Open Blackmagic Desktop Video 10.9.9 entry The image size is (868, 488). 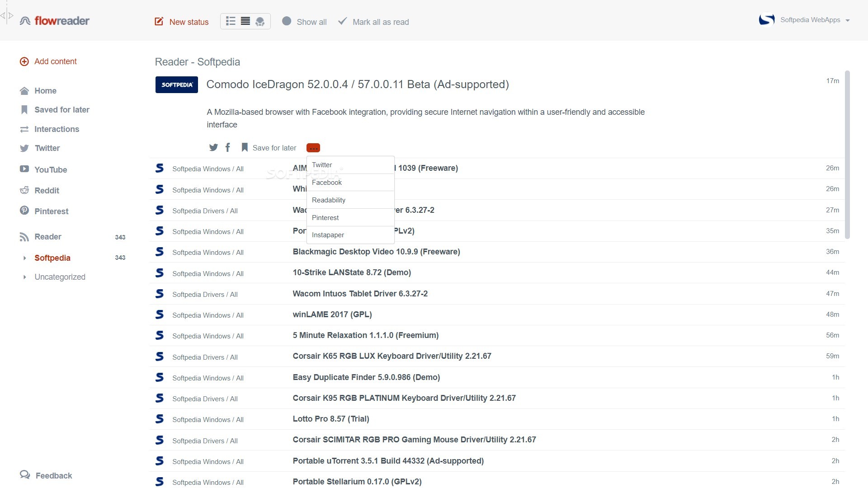pyautogui.click(x=376, y=252)
